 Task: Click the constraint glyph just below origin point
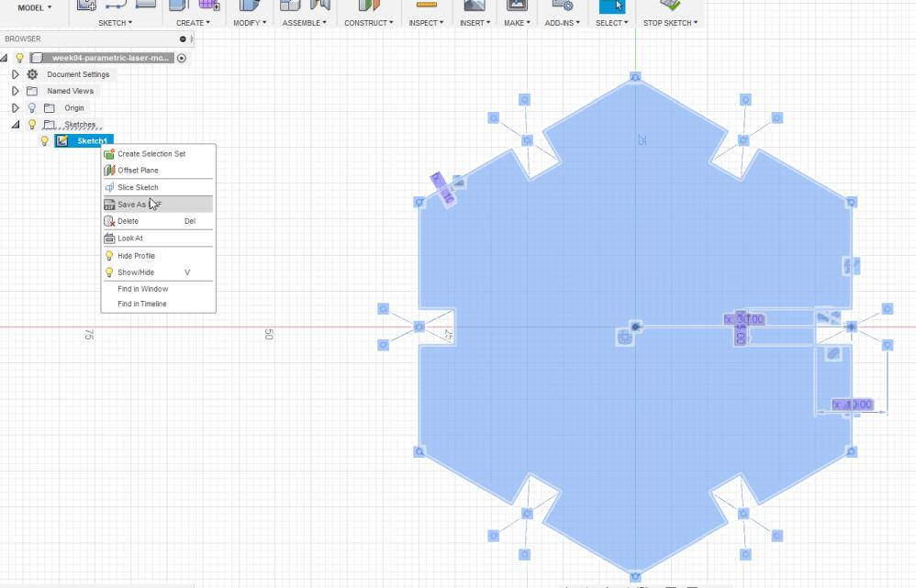tap(624, 337)
